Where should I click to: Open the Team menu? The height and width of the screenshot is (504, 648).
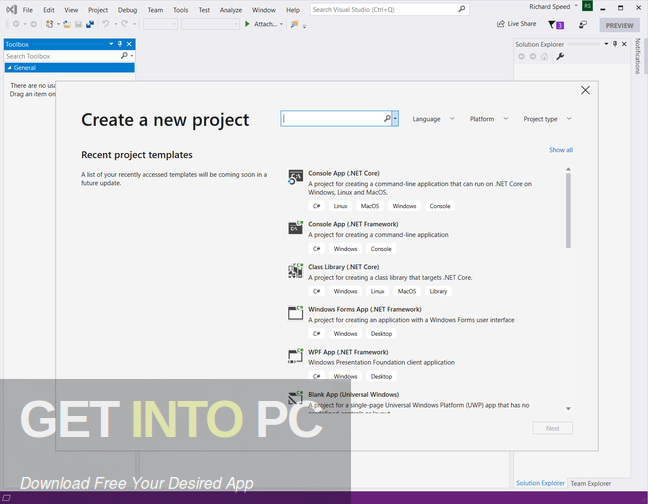tap(155, 10)
